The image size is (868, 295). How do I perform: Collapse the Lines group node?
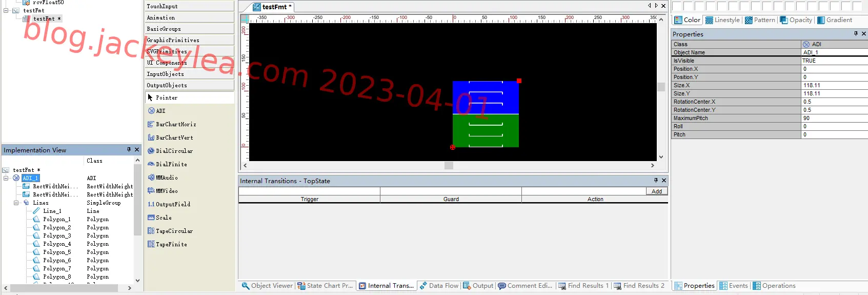[x=16, y=203]
